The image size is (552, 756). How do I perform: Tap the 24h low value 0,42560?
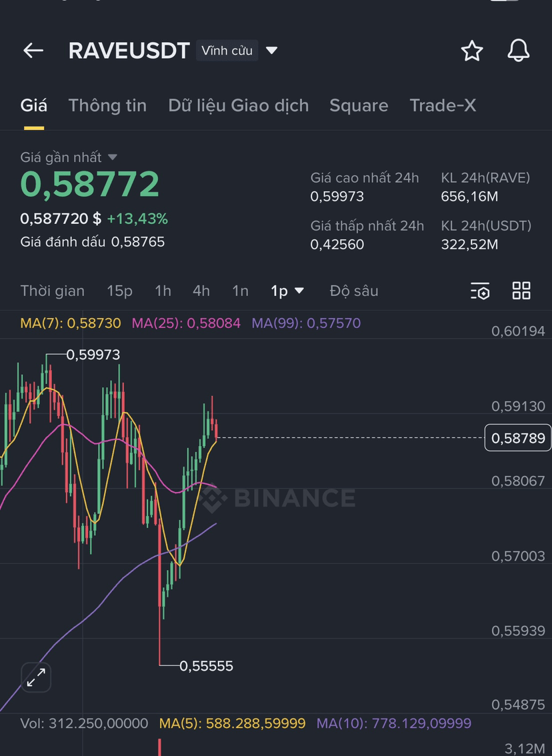tap(337, 245)
